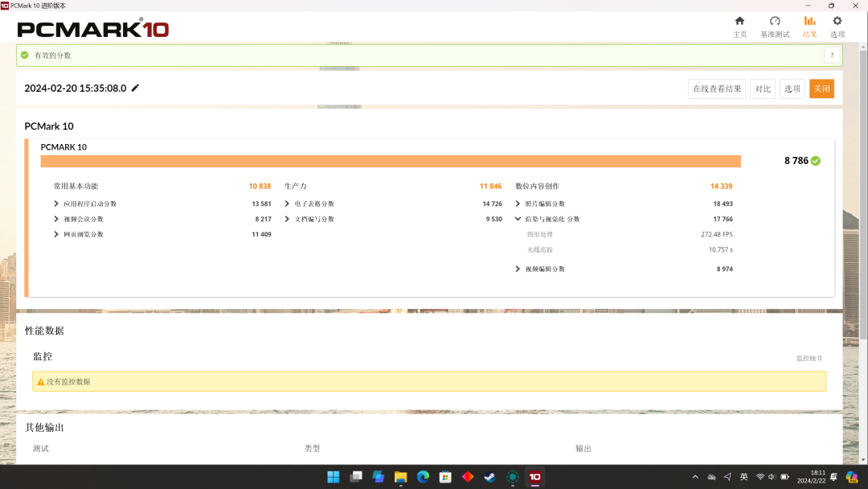Open Steam from the taskbar
Viewport: 868px width, 489px height.
click(x=490, y=477)
